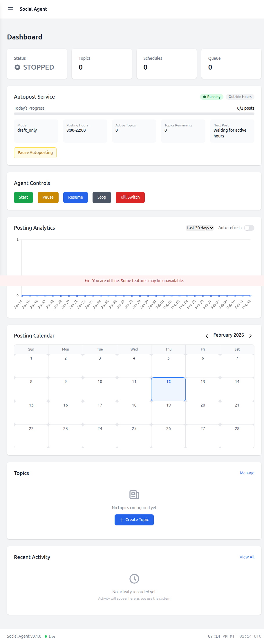Go to previous month in Posting Calendar
264x644 pixels.
click(207, 335)
